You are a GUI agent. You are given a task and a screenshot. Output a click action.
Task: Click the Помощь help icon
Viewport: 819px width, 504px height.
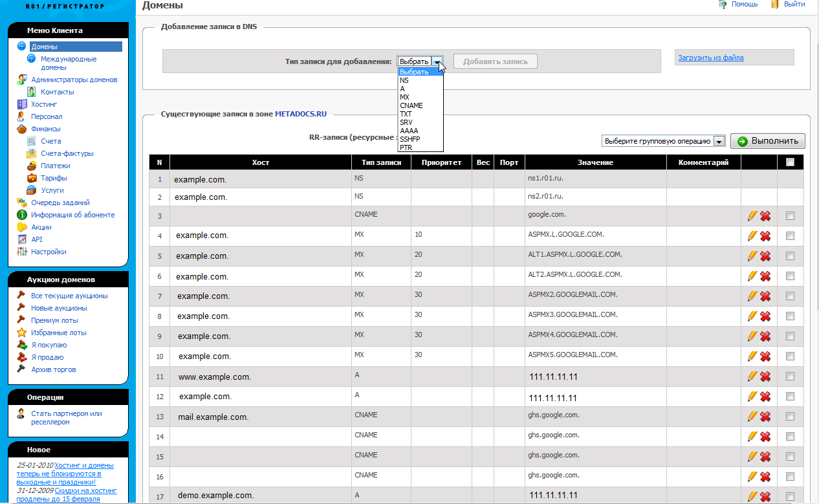click(x=723, y=5)
